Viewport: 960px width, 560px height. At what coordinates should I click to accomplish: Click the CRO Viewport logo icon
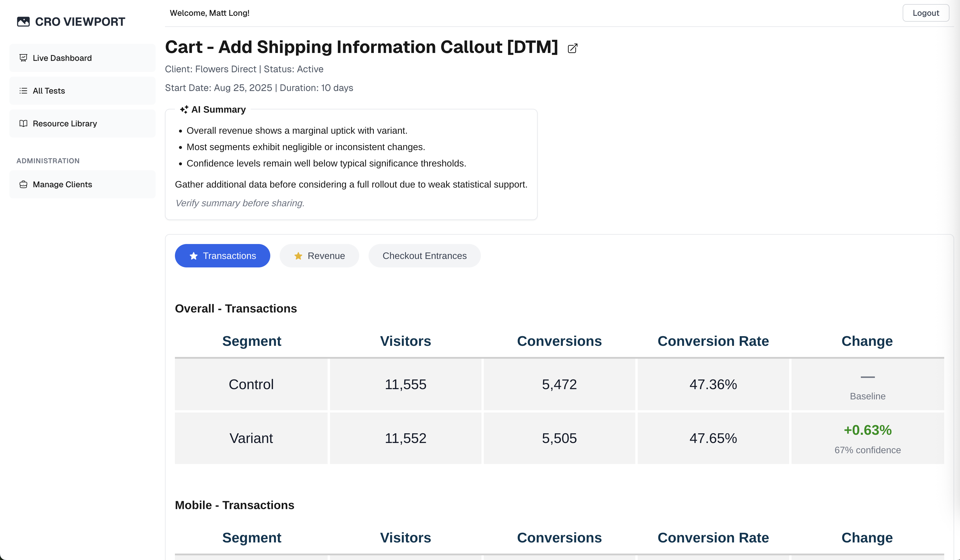tap(23, 22)
